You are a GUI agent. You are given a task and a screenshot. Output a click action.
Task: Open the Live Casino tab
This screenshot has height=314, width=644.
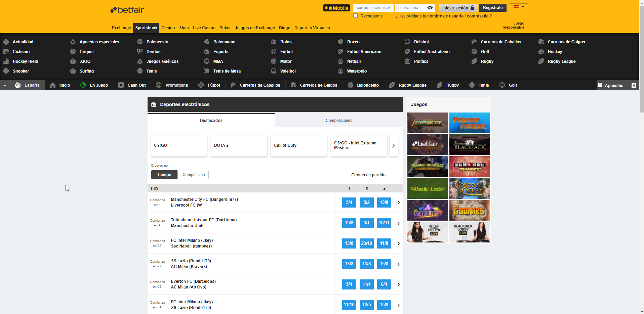pyautogui.click(x=204, y=28)
